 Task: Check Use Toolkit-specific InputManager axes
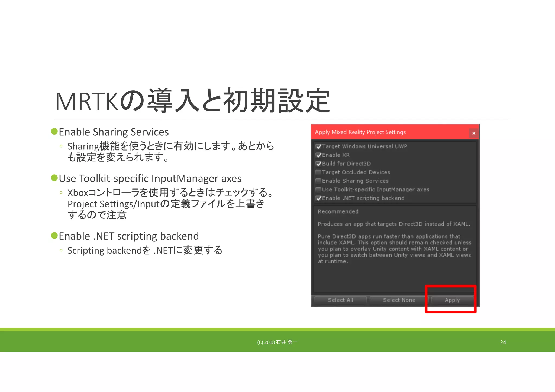point(318,190)
